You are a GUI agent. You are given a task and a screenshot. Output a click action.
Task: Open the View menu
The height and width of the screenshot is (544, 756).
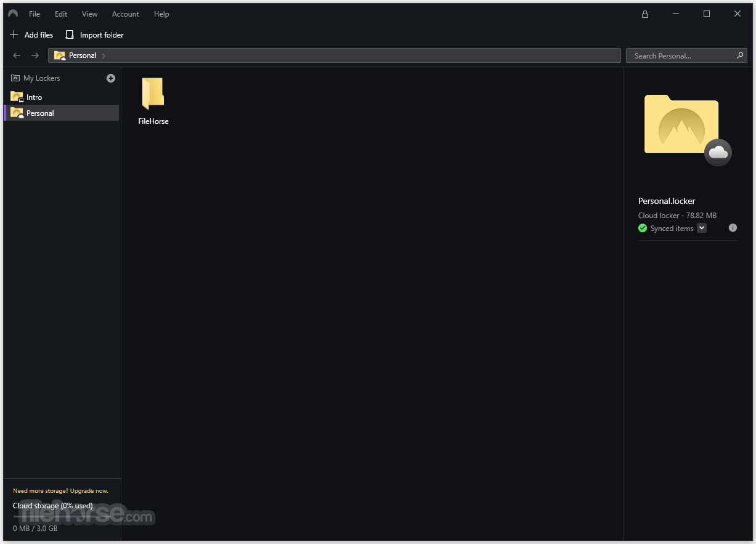pos(90,14)
